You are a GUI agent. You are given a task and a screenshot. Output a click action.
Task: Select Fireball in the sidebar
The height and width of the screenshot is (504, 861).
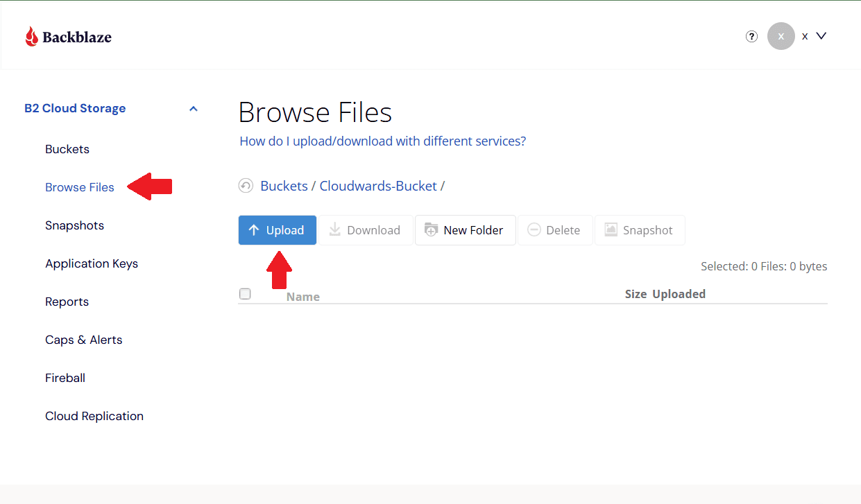(65, 378)
